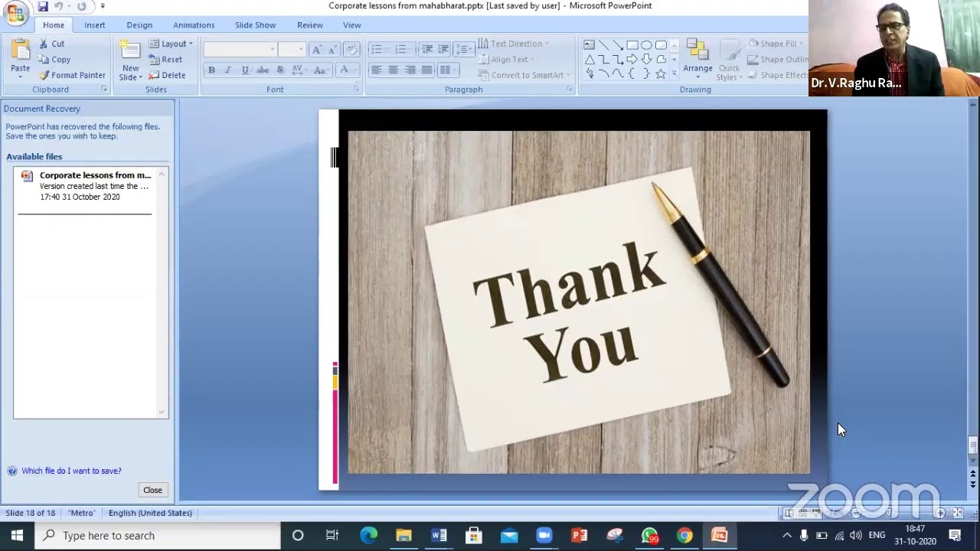Open the Review tab

(310, 25)
